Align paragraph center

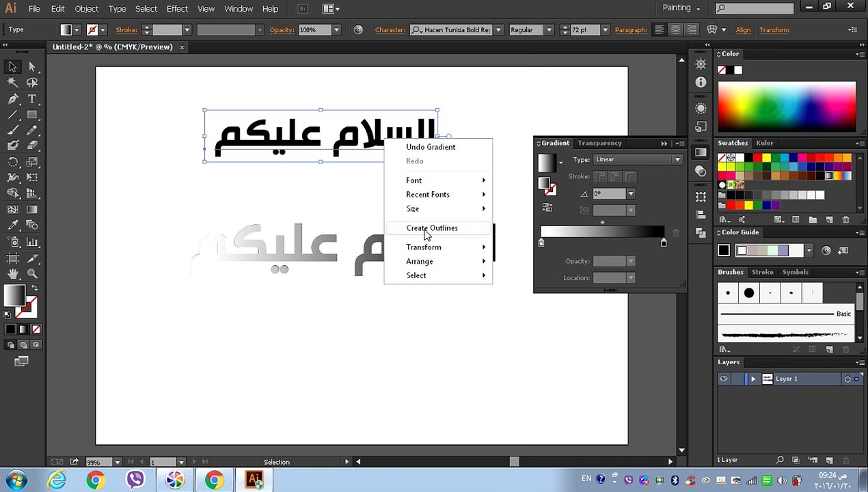675,30
